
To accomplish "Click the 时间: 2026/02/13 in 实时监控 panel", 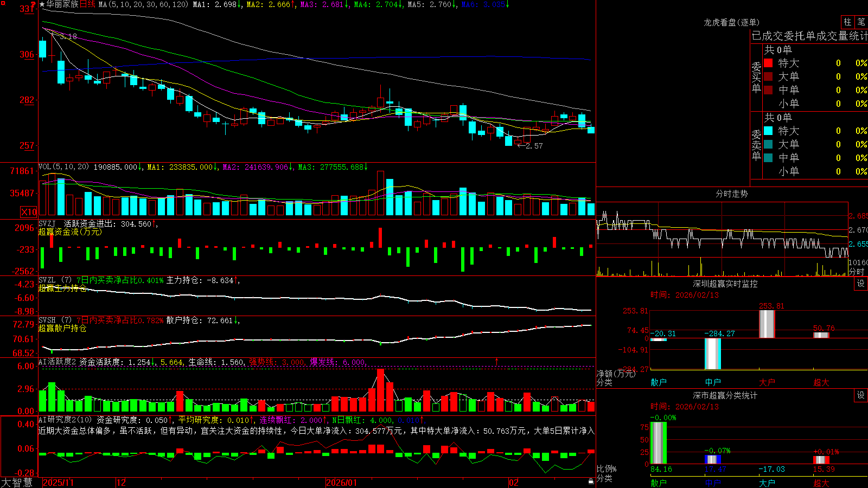I will point(685,295).
